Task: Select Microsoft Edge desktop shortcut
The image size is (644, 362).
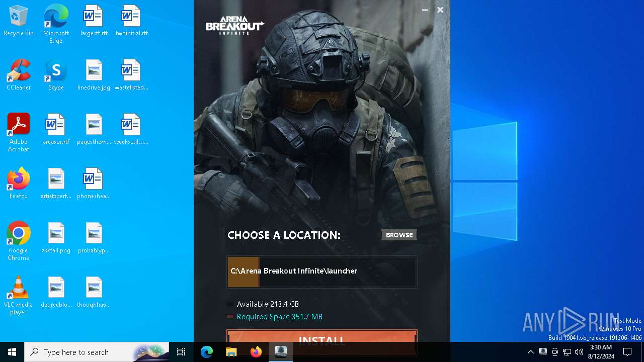Action: click(x=56, y=24)
